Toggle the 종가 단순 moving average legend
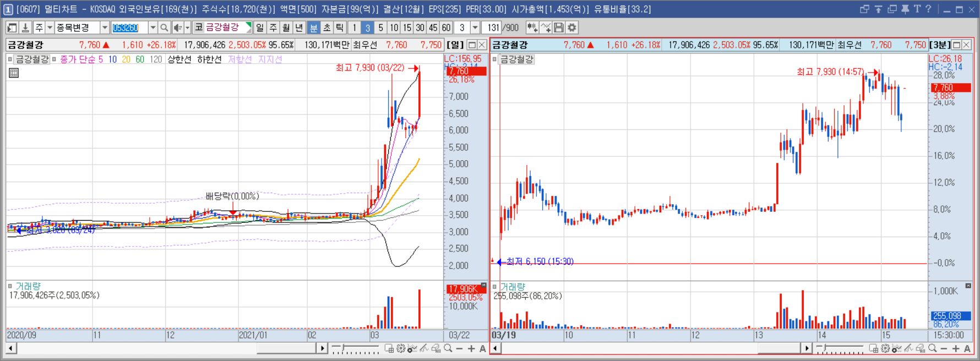Screen dimensions: 980x361 [x=78, y=59]
